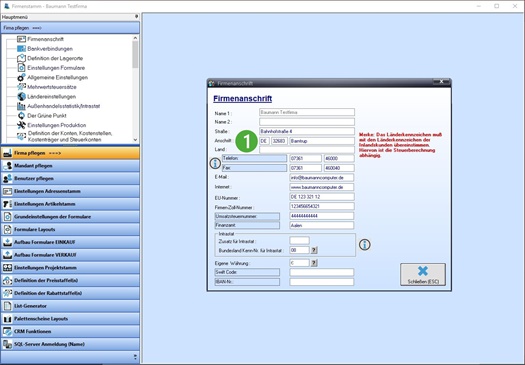
Task: Click the Land input field
Action: 307,150
